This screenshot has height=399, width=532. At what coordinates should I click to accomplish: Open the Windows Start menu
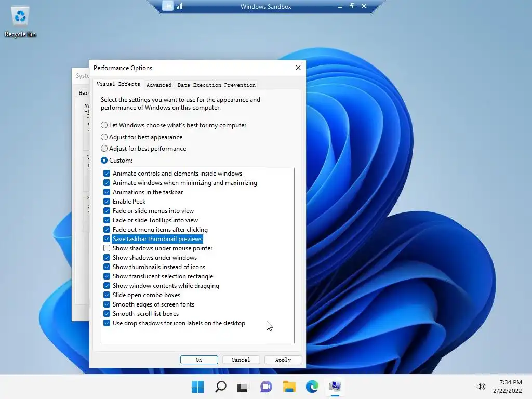tap(198, 387)
